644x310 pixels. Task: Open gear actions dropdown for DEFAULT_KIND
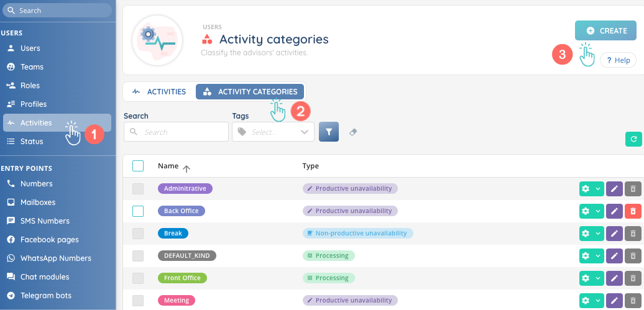coord(591,256)
